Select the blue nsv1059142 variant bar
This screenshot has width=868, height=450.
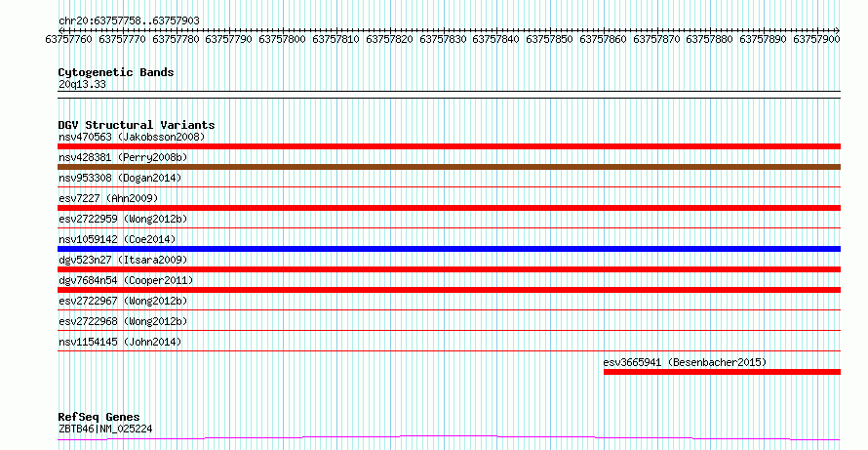(x=449, y=249)
